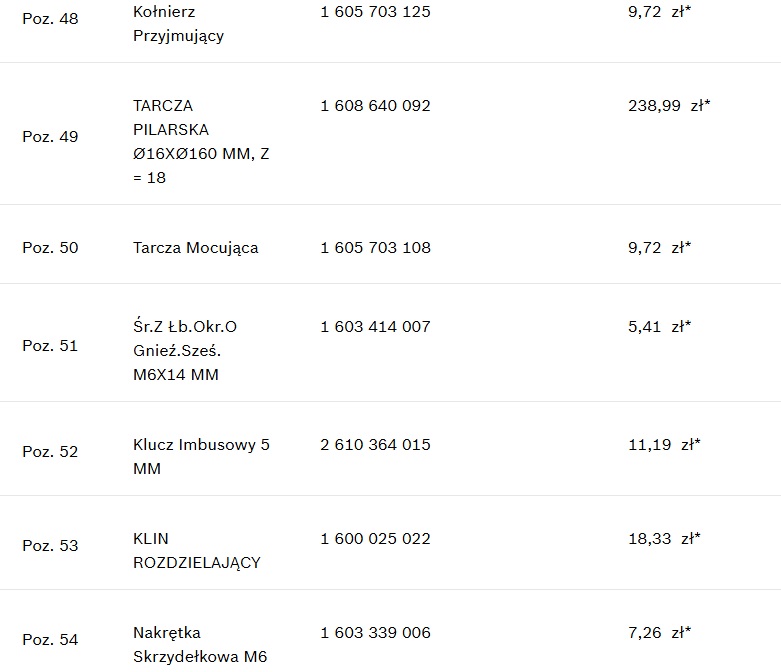Open the Klucz Imbusowy 5 MM entry
Image resolution: width=781 pixels, height=672 pixels.
(x=201, y=456)
